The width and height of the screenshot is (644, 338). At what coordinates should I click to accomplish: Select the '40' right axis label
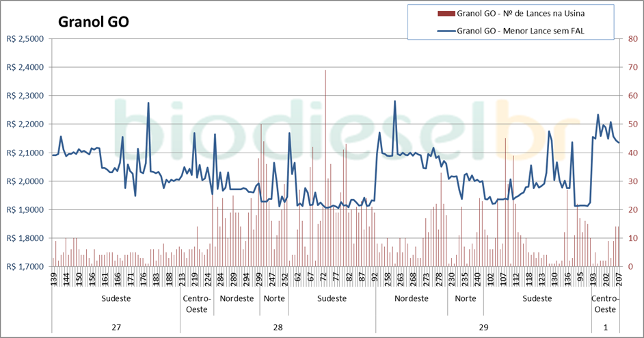[625, 153]
